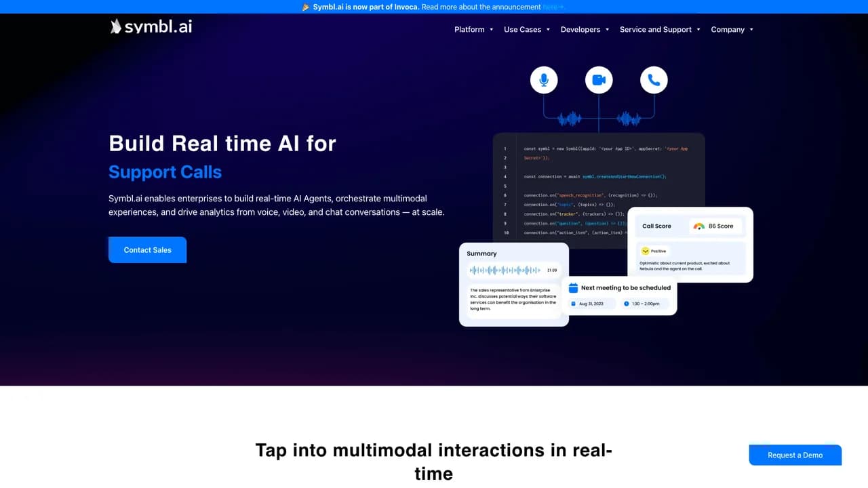Expand the Company dropdown arrow

point(751,30)
